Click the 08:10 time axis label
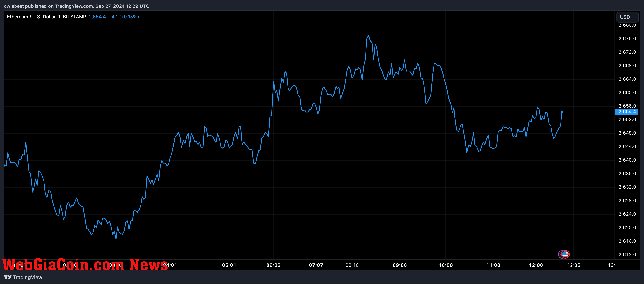 pyautogui.click(x=352, y=265)
